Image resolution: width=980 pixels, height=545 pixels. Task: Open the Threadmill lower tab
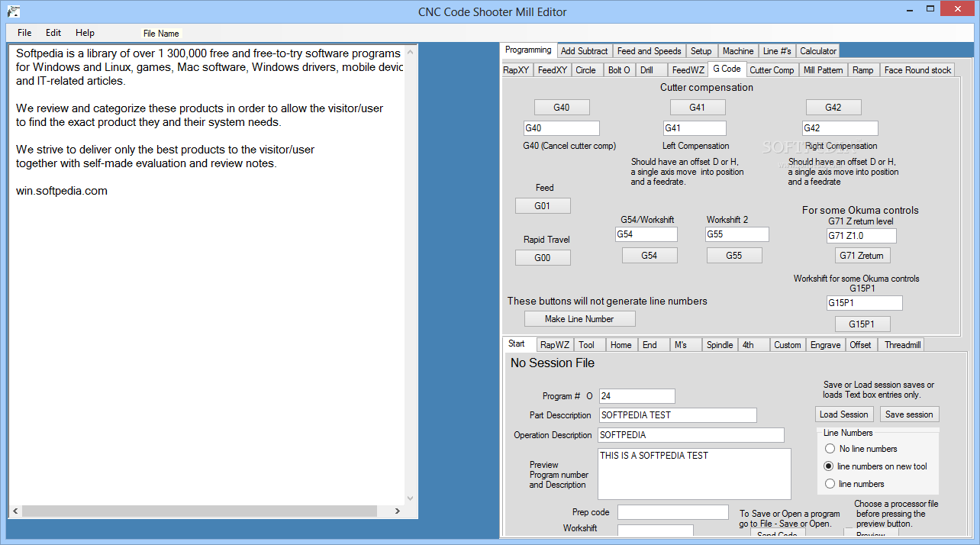point(903,345)
